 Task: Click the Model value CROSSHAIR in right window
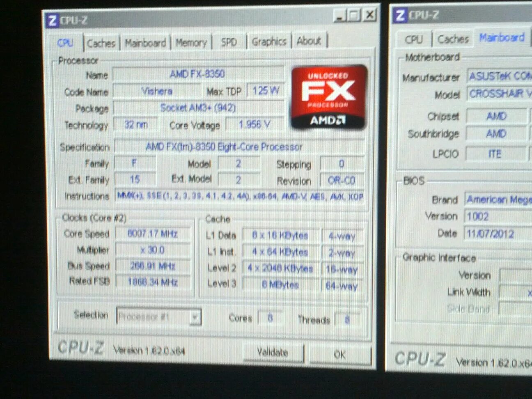(x=500, y=94)
